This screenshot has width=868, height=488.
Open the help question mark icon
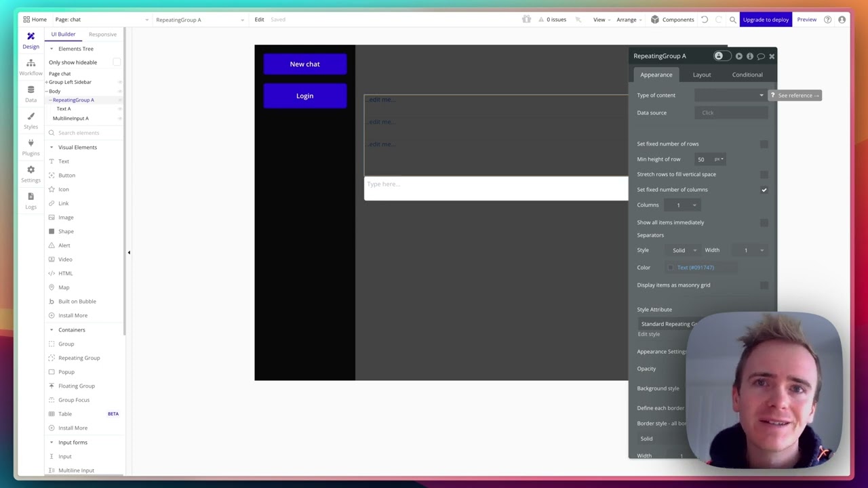click(x=828, y=20)
